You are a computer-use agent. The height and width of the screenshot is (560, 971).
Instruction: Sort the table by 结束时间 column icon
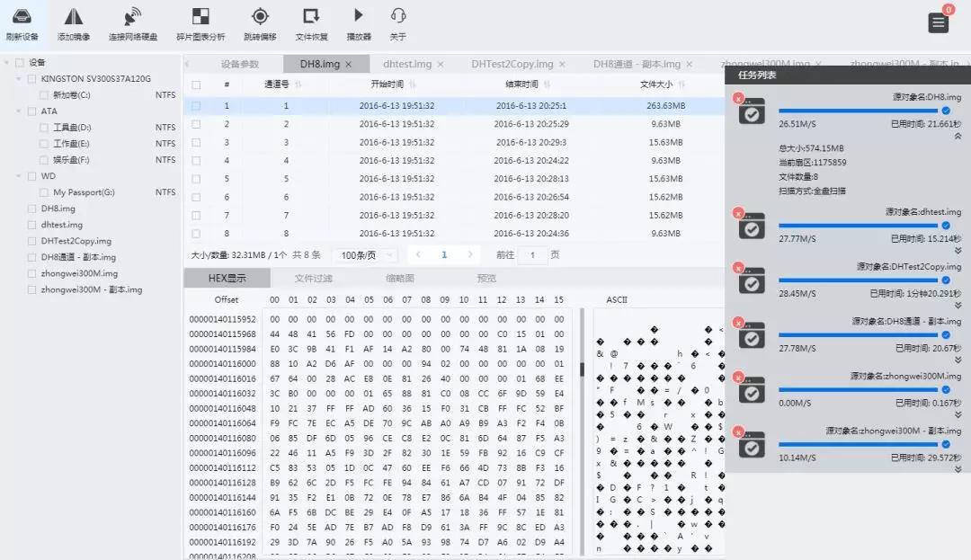click(547, 84)
